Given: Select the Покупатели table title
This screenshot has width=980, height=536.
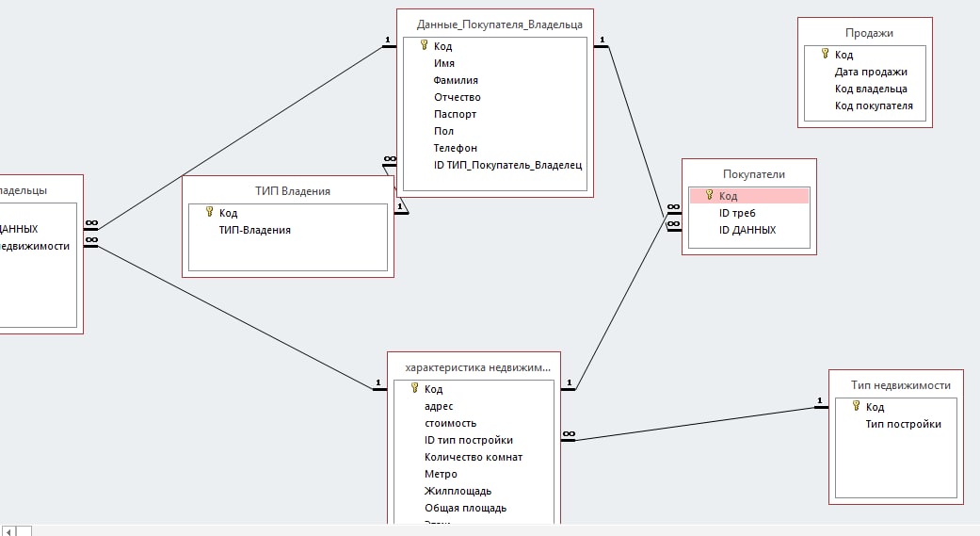Looking at the screenshot, I should tap(754, 174).
